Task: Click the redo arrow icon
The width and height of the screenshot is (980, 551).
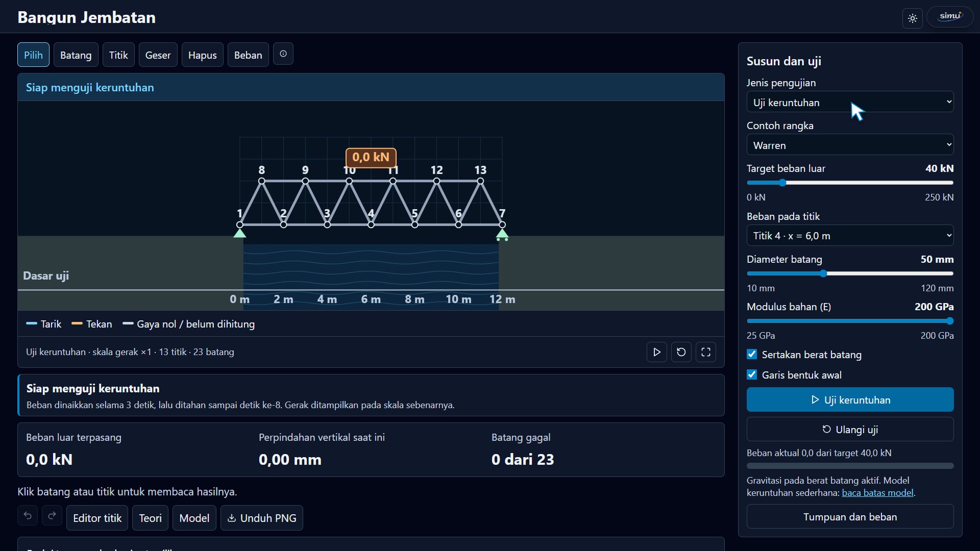Action: [x=52, y=516]
